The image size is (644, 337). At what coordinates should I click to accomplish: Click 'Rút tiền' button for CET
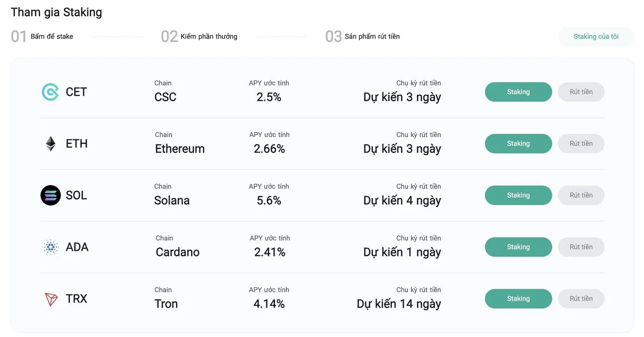click(581, 92)
